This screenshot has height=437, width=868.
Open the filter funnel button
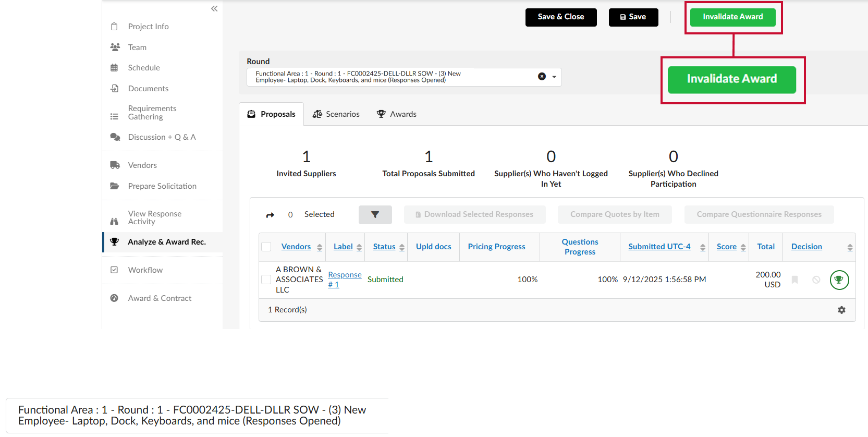(375, 215)
